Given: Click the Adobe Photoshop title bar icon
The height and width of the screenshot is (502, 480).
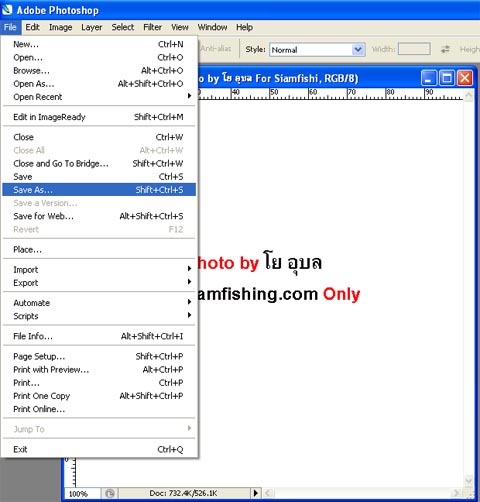Looking at the screenshot, I should point(7,10).
